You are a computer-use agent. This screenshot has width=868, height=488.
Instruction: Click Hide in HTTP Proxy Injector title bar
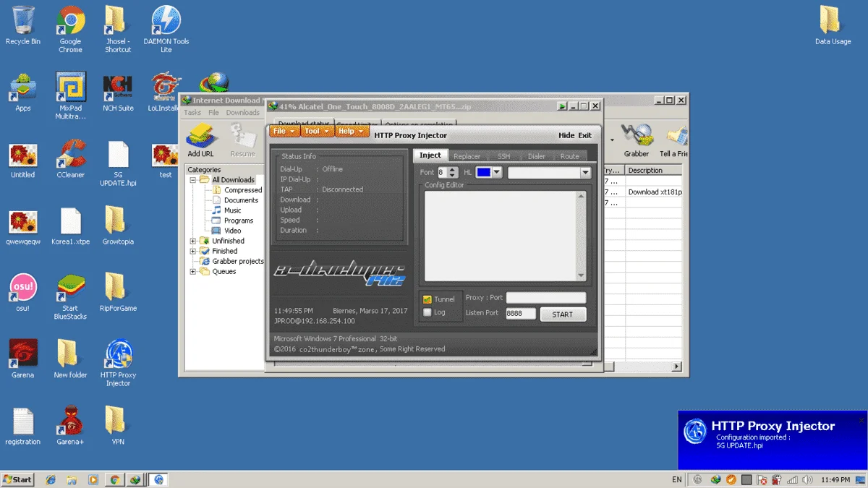(x=566, y=135)
